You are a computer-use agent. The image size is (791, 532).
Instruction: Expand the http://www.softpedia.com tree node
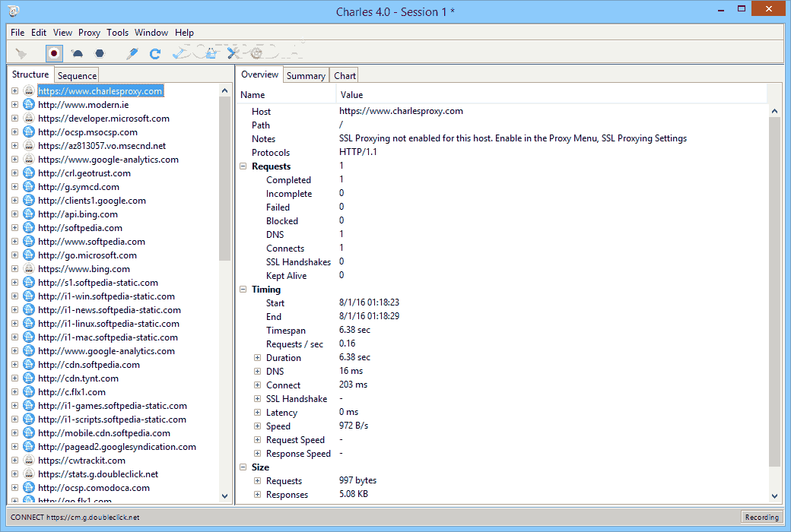pyautogui.click(x=14, y=241)
